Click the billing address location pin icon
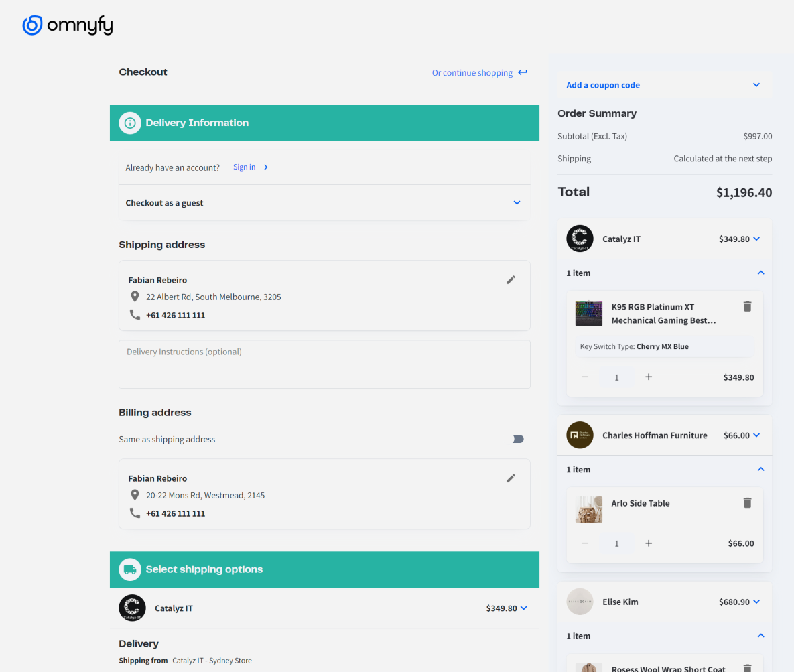Viewport: 794px width, 672px height. click(135, 495)
